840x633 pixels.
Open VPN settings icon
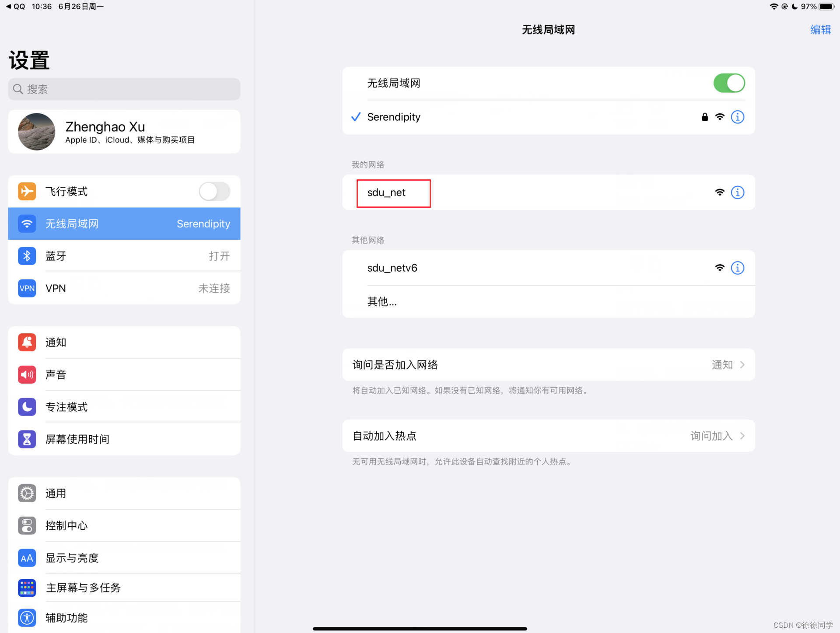[x=27, y=288]
